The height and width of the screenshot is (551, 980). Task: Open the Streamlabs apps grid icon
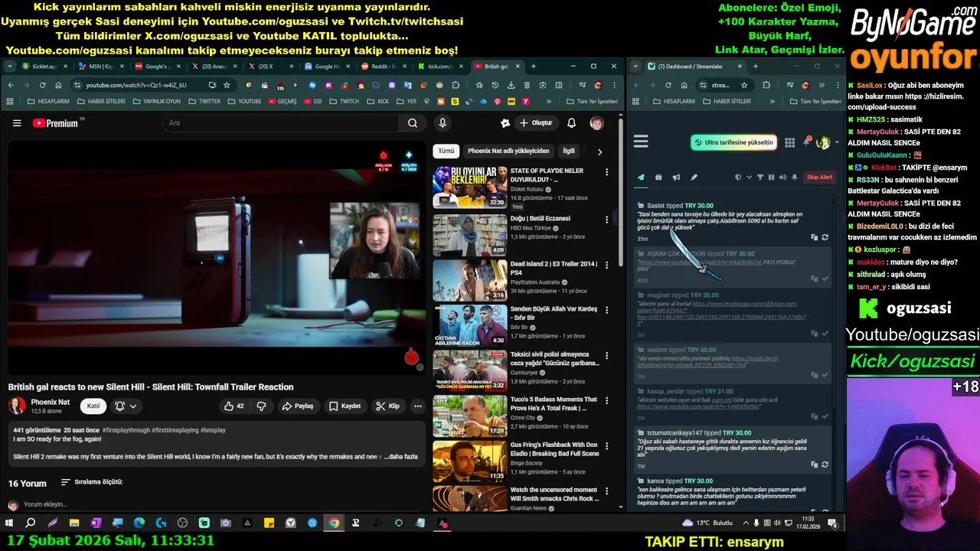coord(790,142)
